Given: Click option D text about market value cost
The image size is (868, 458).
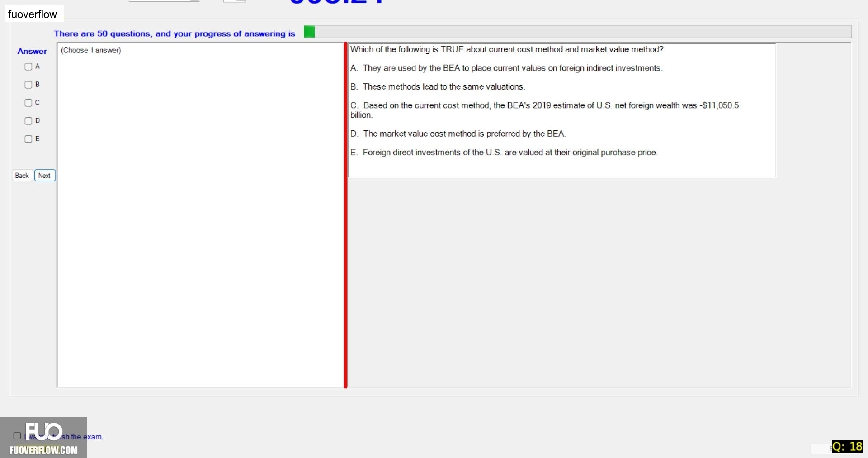Looking at the screenshot, I should [458, 134].
